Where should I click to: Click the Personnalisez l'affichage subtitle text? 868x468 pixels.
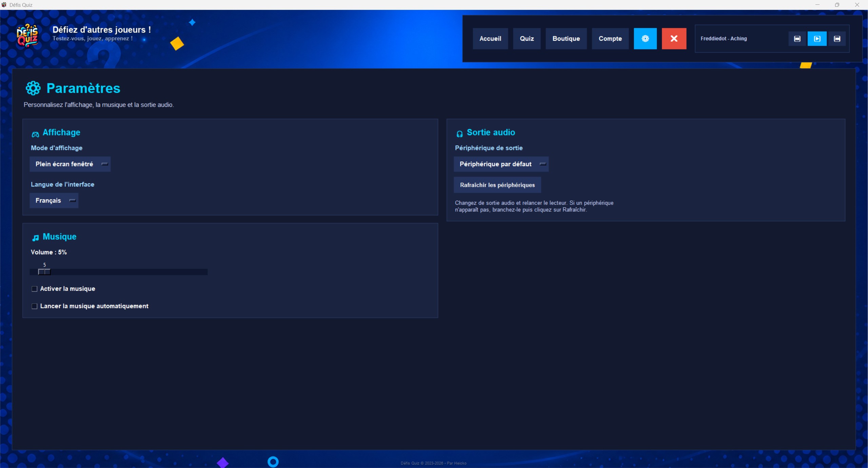(99, 105)
